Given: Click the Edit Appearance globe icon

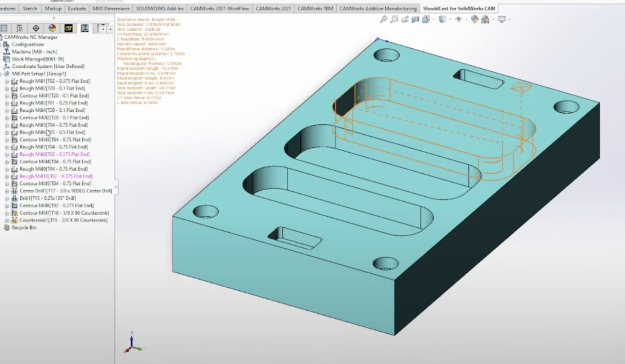Looking at the screenshot, I should tap(475, 19).
